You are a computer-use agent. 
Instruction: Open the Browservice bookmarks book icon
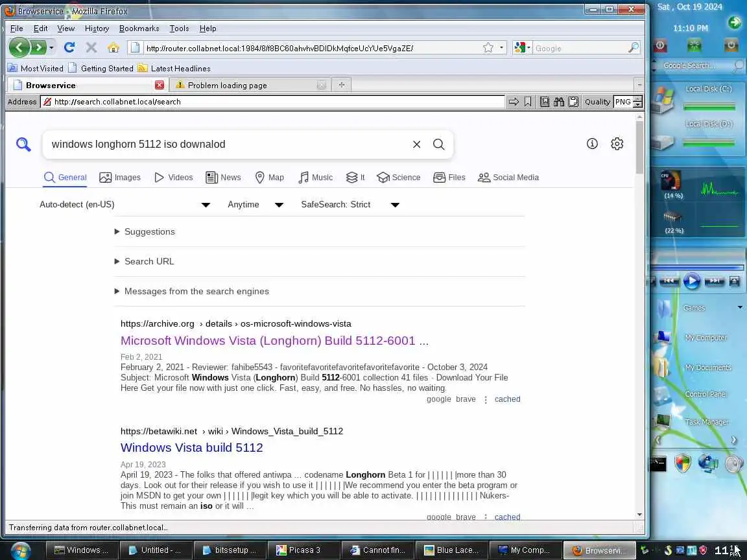point(545,102)
